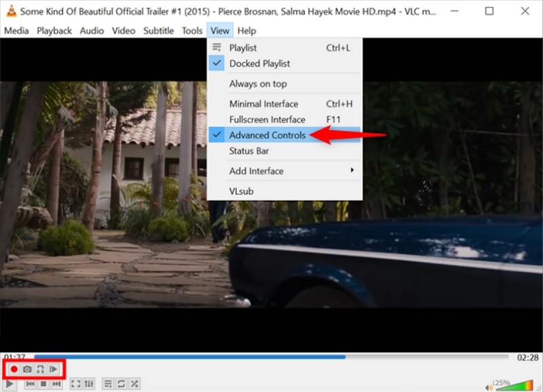
Task: Set loop points with the A-B loop icon
Action: click(x=41, y=368)
